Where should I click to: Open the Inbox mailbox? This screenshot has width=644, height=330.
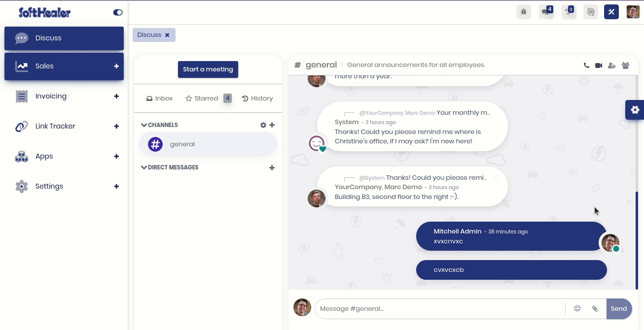click(x=159, y=99)
